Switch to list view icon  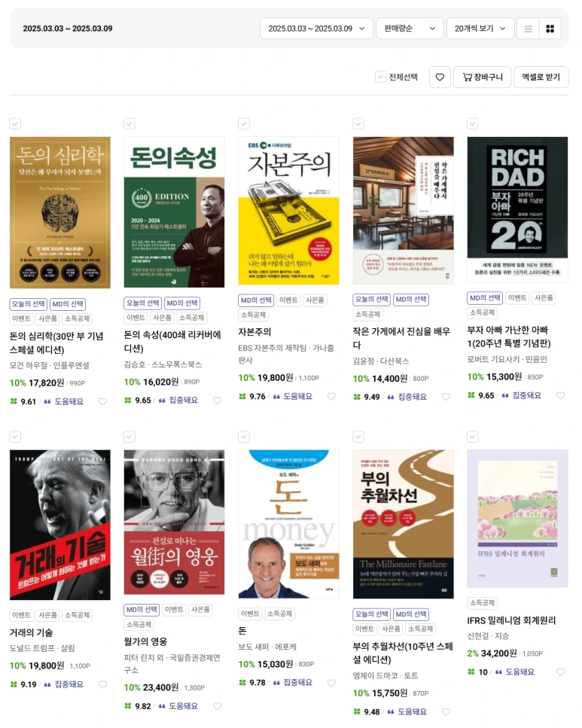[528, 29]
